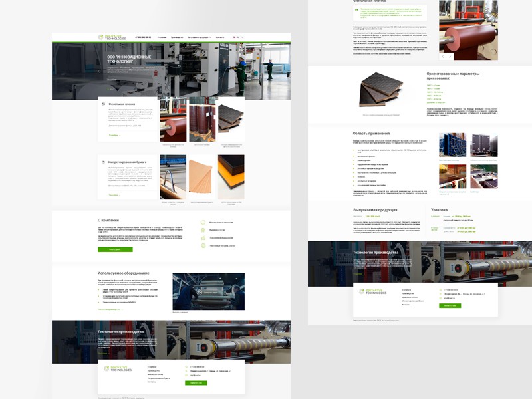Click the Упаковка heading
Screen dimensions: 532x399
pos(439,210)
